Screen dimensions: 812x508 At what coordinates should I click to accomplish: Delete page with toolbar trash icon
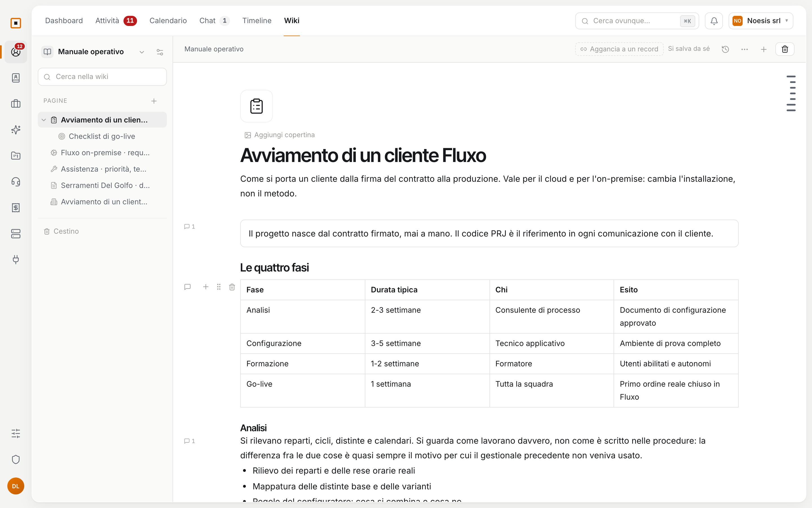[x=785, y=49]
